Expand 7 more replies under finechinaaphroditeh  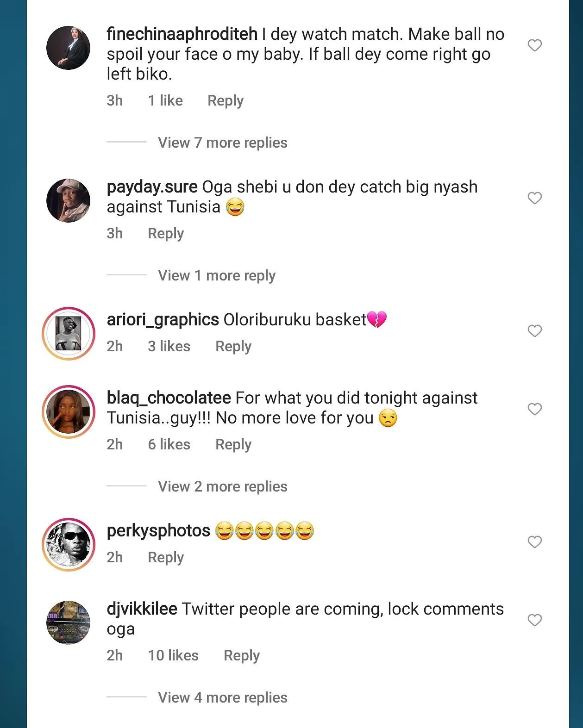coord(222,143)
